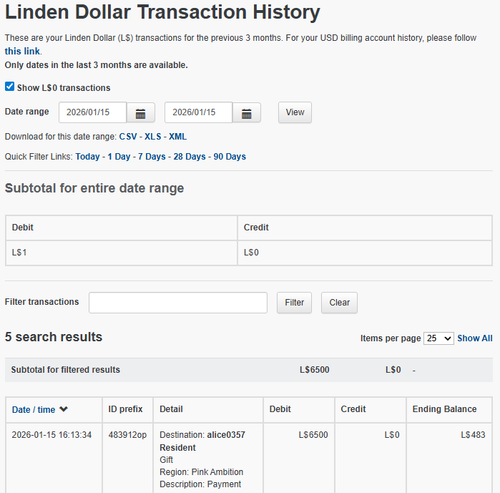The width and height of the screenshot is (500, 493).
Task: Click the '5 search results' heading
Action: [53, 337]
